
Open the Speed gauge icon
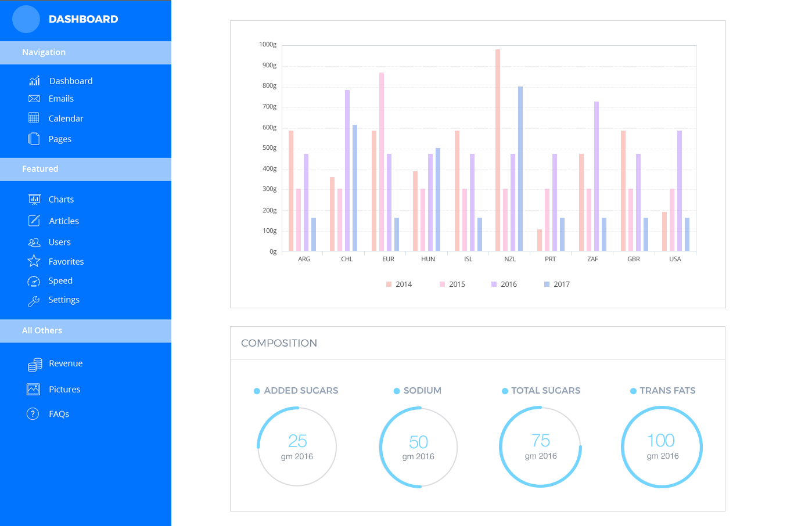pyautogui.click(x=34, y=281)
